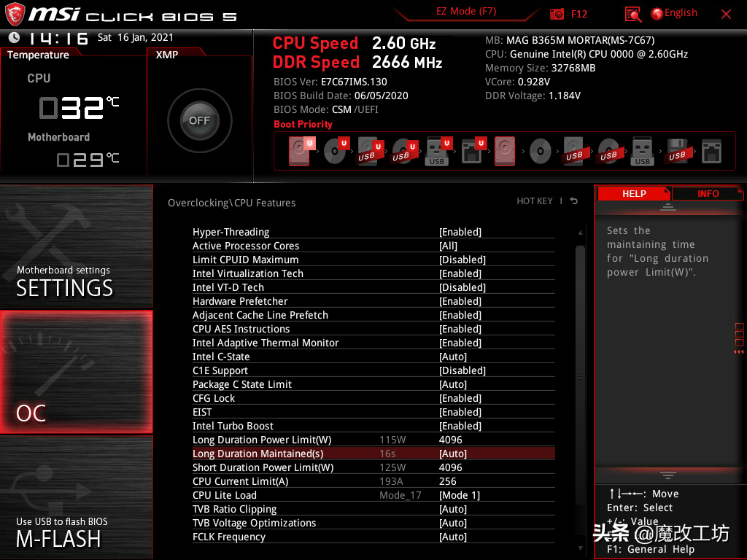The height and width of the screenshot is (560, 747).
Task: Select the fifth boot icon, UEFI USB key
Action: pos(437,151)
